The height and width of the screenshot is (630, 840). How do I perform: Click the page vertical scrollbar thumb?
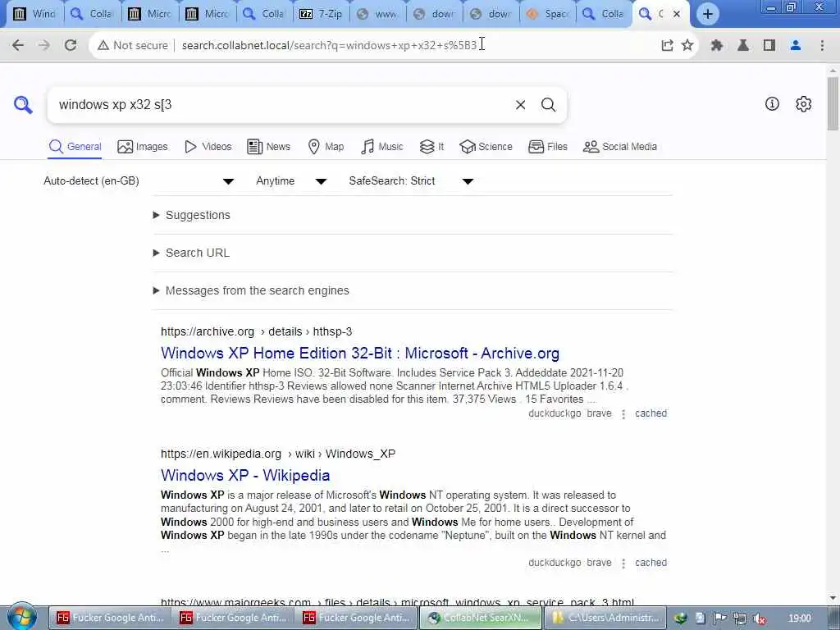[833, 103]
